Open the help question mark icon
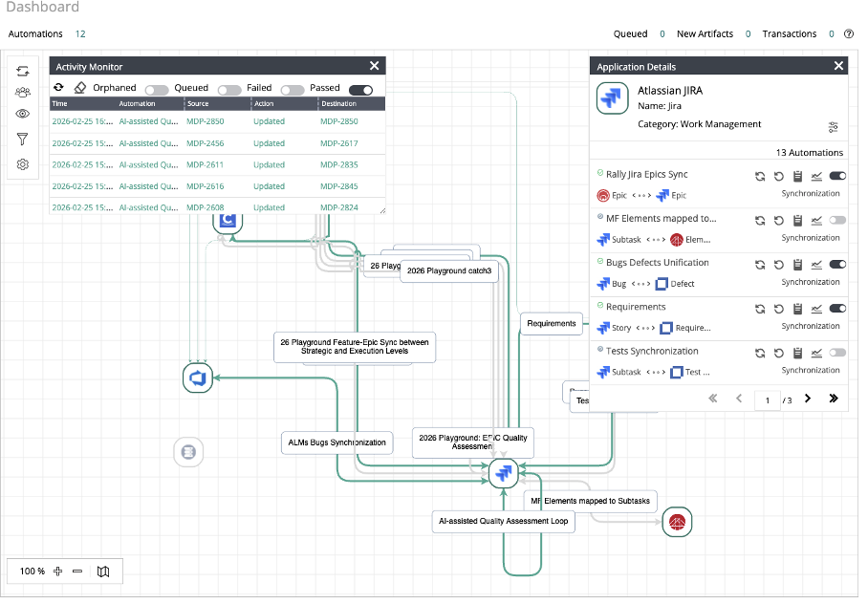 point(849,34)
